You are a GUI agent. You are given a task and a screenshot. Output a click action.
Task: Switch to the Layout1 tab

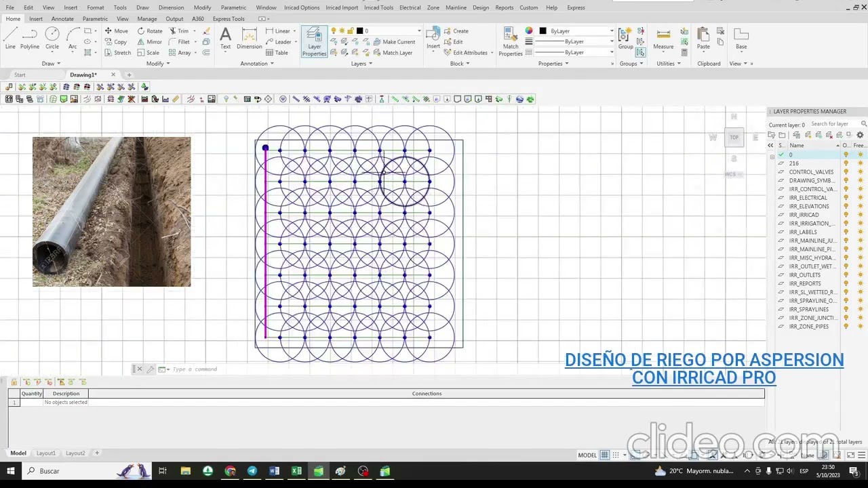[x=46, y=453]
